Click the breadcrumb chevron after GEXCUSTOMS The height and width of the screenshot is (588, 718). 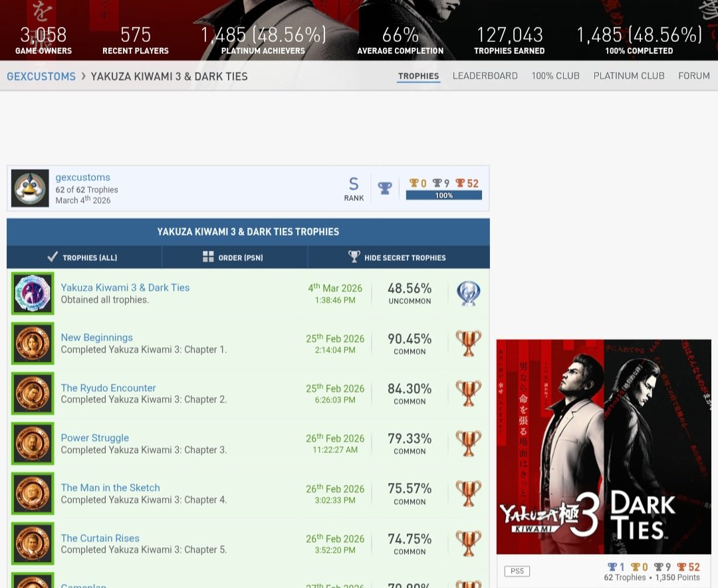coord(83,76)
